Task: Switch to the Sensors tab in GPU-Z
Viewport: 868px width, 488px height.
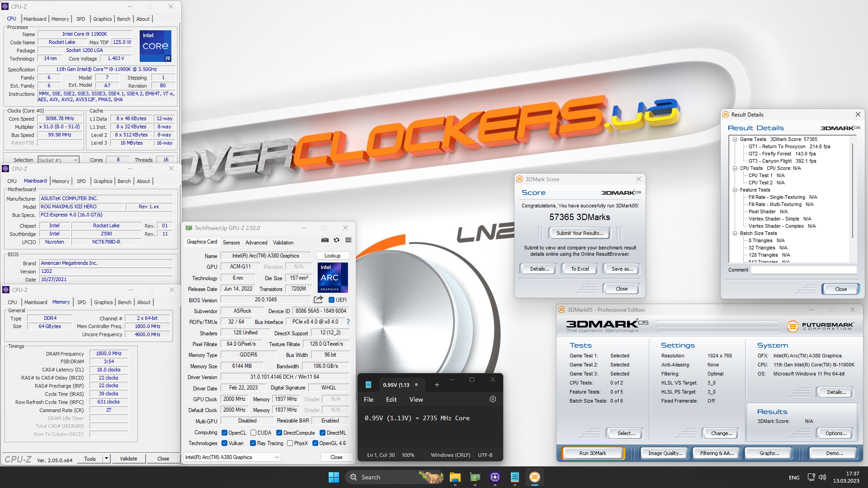Action: pos(231,243)
